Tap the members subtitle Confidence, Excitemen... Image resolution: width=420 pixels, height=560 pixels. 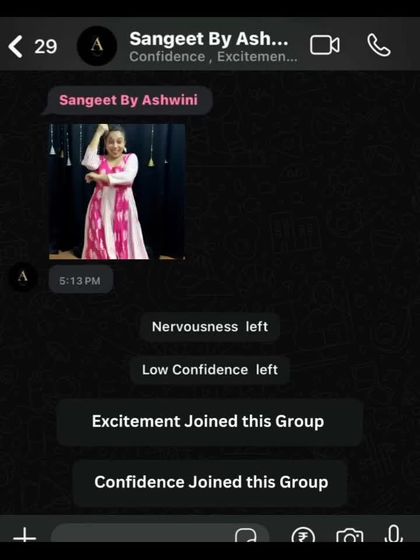[x=213, y=57]
